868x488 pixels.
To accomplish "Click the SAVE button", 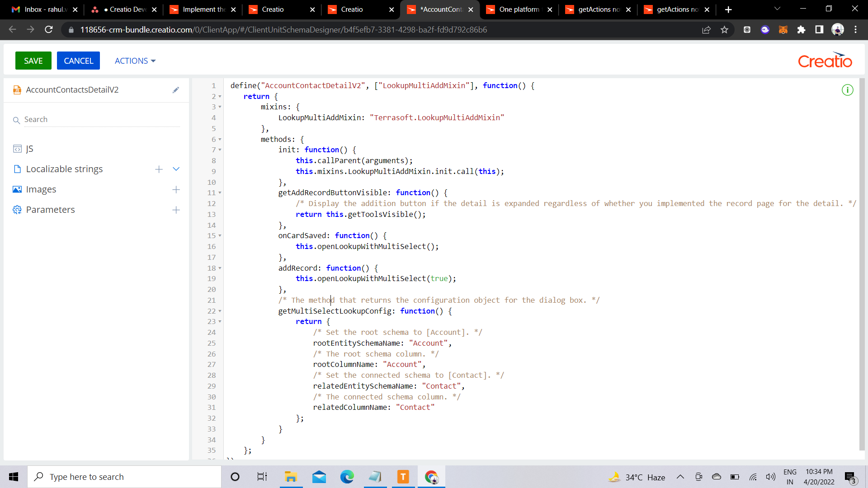I will tap(33, 61).
